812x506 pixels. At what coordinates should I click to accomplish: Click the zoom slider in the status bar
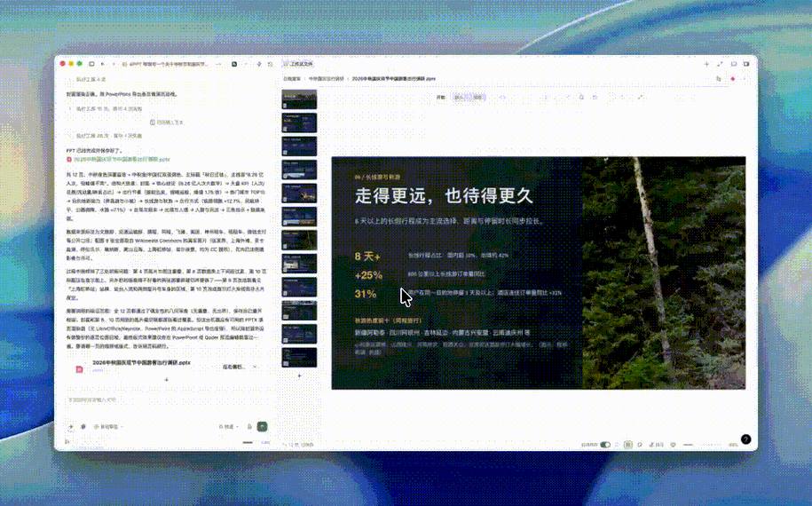[702, 445]
